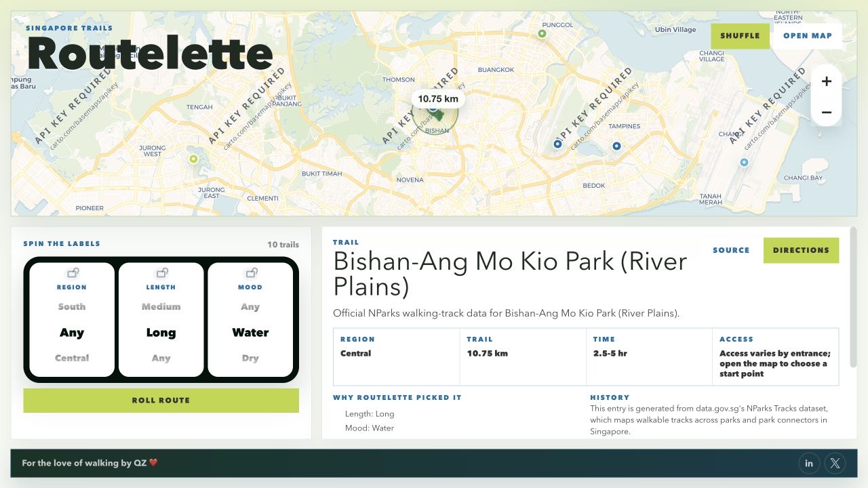Click the Open Map button

click(808, 36)
